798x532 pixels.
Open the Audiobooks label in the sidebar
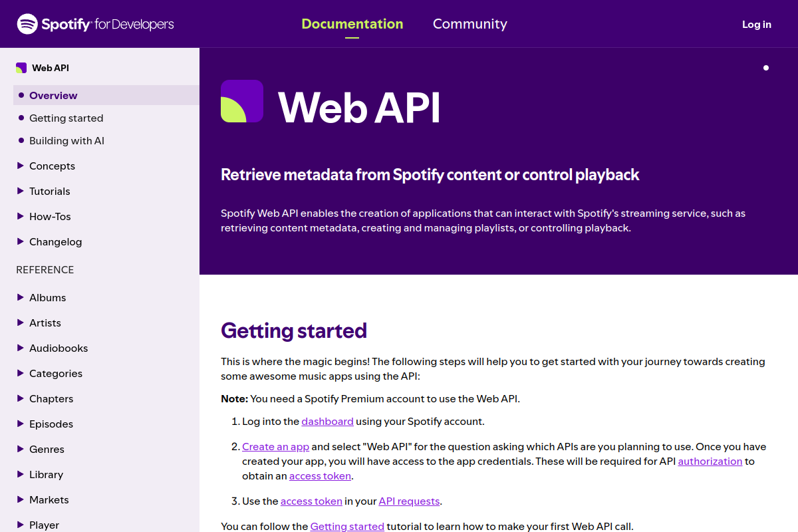tap(59, 348)
